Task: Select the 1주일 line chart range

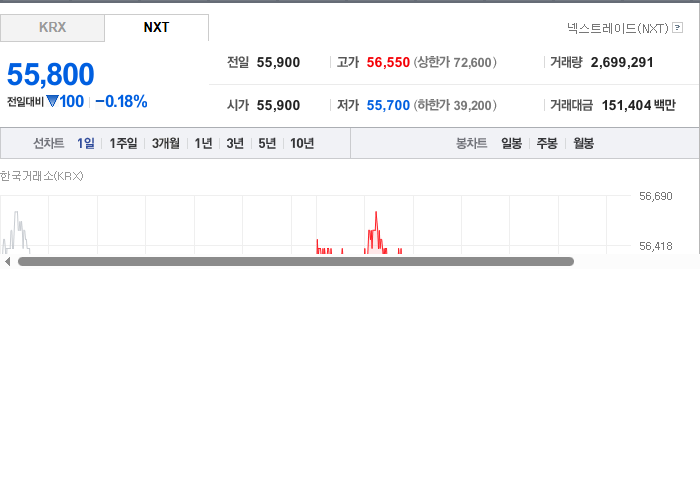Action: click(123, 143)
